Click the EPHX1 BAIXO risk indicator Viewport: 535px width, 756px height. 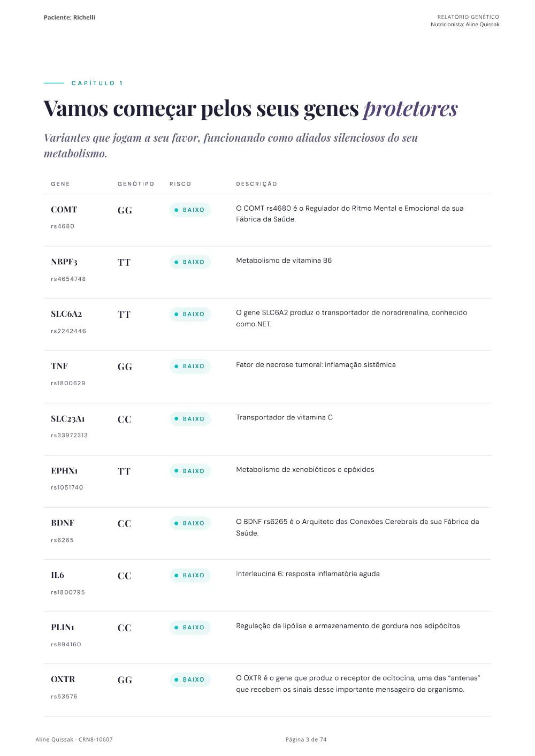pos(190,471)
